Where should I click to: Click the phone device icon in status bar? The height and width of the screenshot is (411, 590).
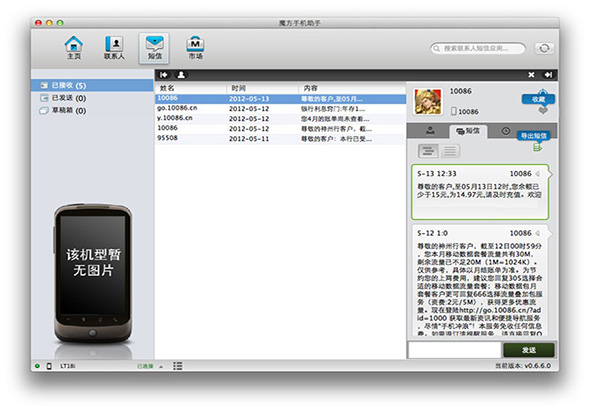(49, 366)
